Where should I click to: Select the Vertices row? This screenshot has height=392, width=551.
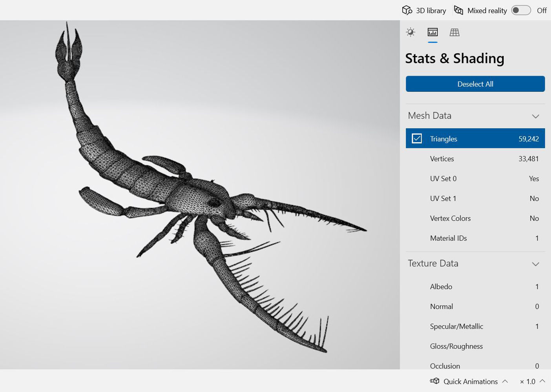pyautogui.click(x=475, y=159)
